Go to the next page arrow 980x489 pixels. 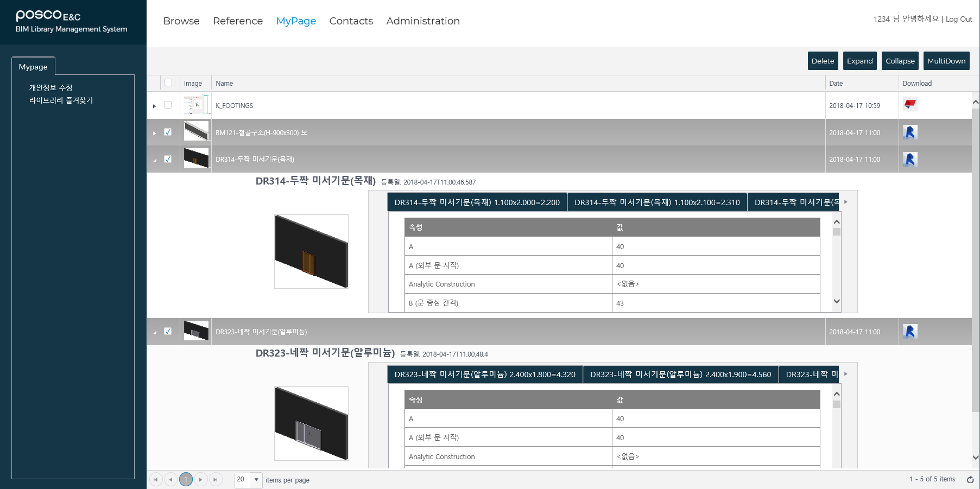201,480
